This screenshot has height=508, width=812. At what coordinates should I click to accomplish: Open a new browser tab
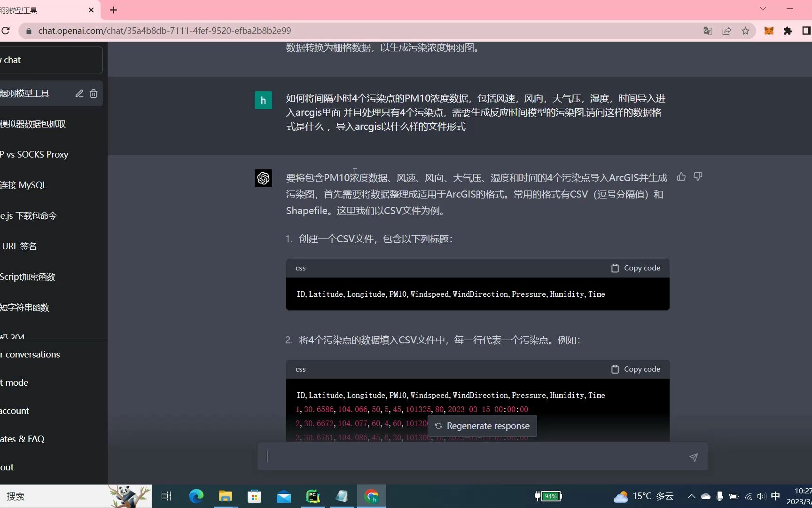pyautogui.click(x=113, y=10)
